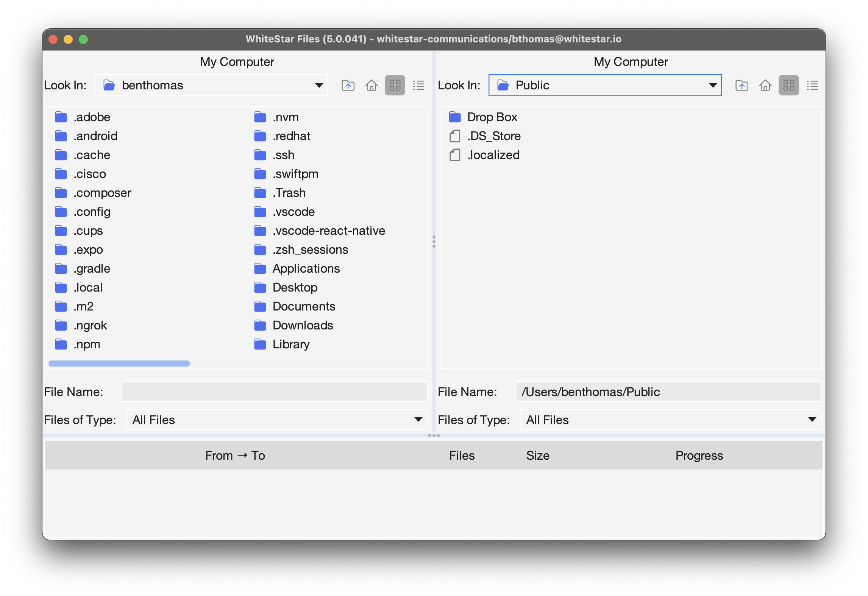Select the .ngrok folder
The height and width of the screenshot is (596, 868).
click(81, 325)
